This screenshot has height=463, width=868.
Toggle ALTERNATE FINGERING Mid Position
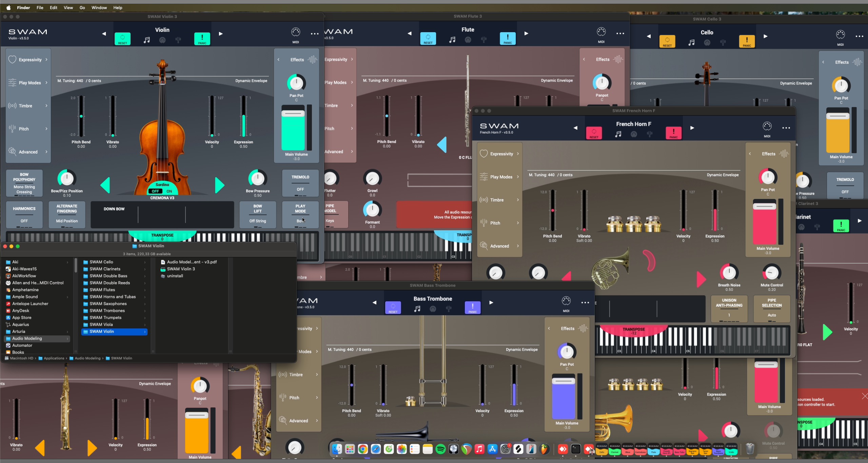67,215
